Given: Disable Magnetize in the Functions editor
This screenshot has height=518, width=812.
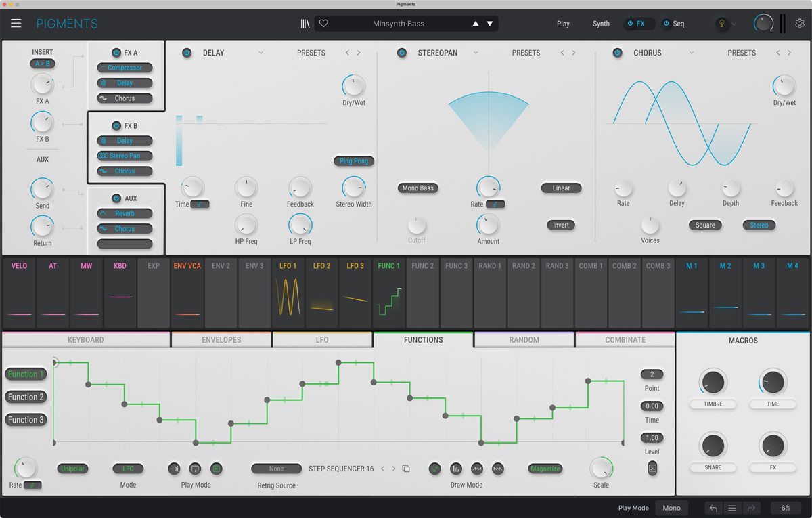Looking at the screenshot, I should [x=545, y=468].
